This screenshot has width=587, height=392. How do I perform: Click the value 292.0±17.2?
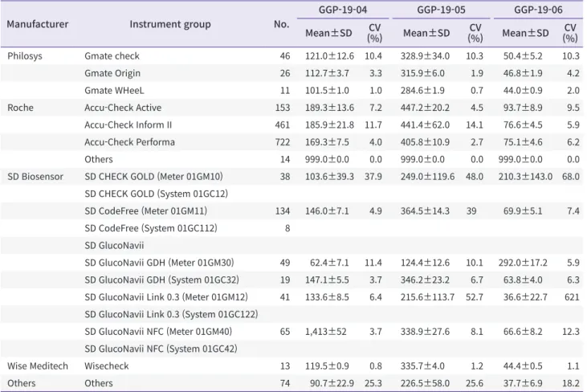coord(523,263)
